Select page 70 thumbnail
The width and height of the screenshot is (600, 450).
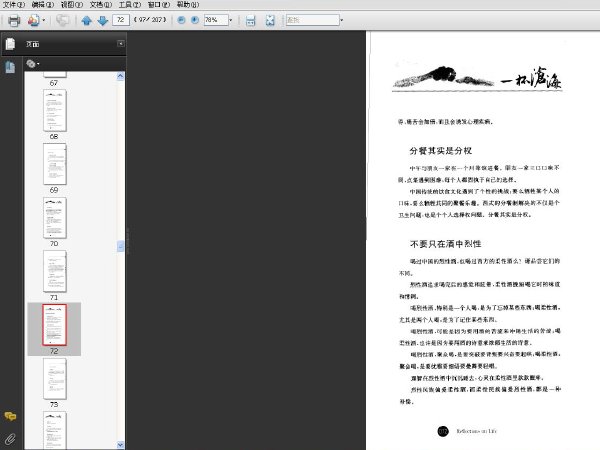55,218
